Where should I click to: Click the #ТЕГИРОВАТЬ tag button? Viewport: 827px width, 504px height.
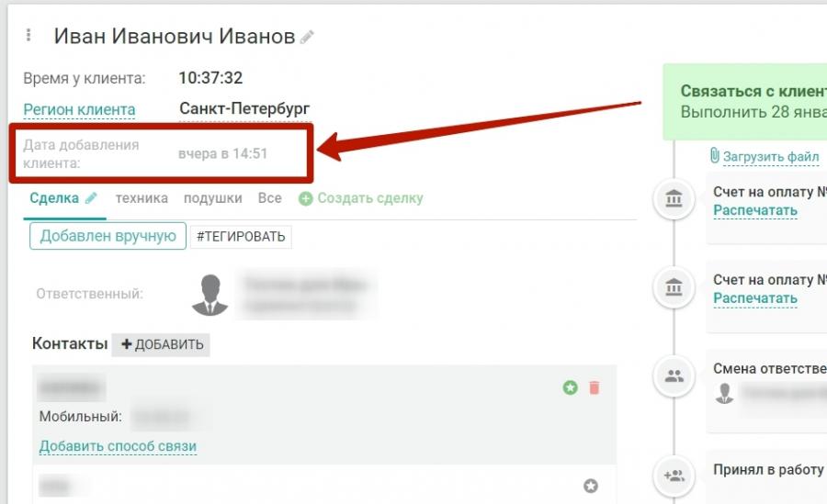click(x=241, y=237)
